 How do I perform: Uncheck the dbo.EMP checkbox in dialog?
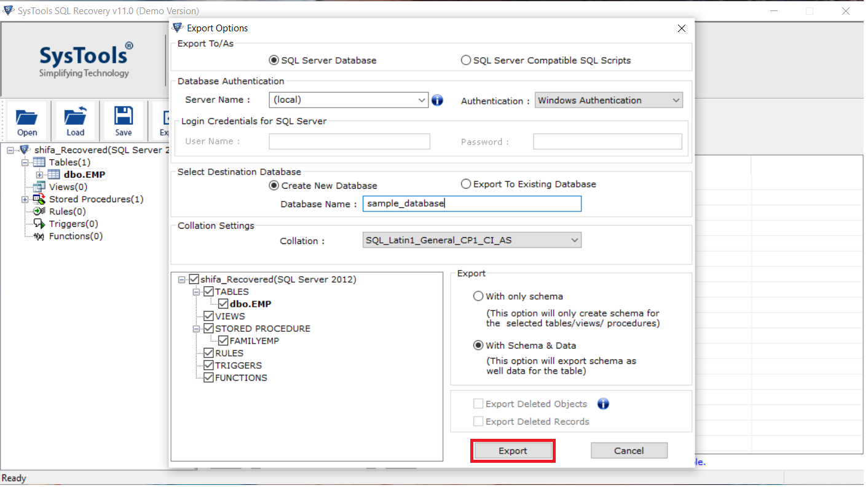[x=224, y=304]
